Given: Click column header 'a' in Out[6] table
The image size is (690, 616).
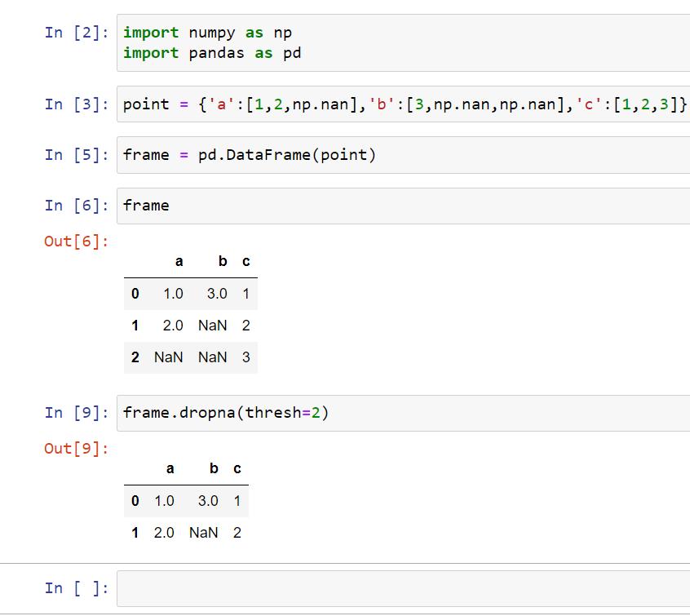Looking at the screenshot, I should pyautogui.click(x=179, y=262).
